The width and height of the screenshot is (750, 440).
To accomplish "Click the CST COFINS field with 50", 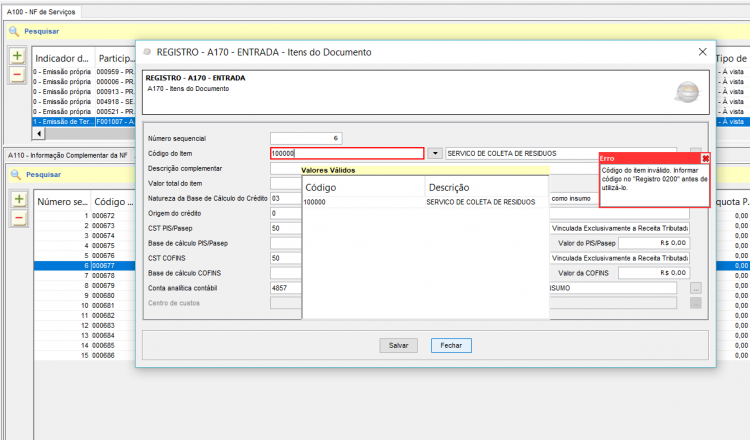I will (286, 258).
